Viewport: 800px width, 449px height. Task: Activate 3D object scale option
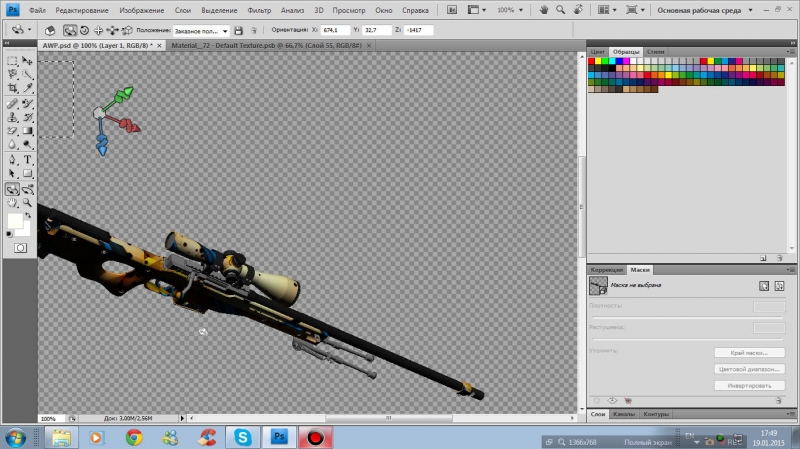(127, 31)
